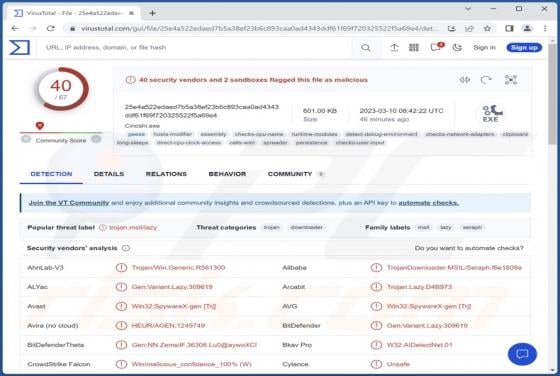Viewport: 560px width, 376px height.
Task: Click the checks-cpu-name tag
Action: click(x=259, y=134)
